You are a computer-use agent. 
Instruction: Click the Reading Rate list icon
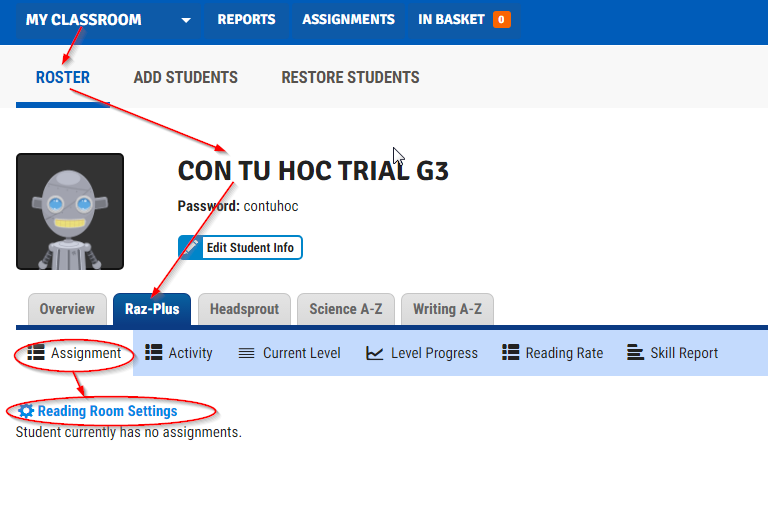tap(510, 353)
